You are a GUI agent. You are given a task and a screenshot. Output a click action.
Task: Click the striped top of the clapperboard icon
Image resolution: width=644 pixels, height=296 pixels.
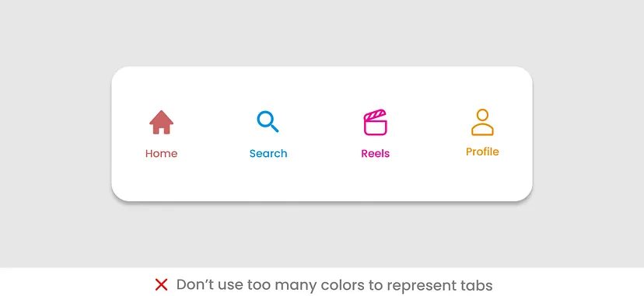375,114
